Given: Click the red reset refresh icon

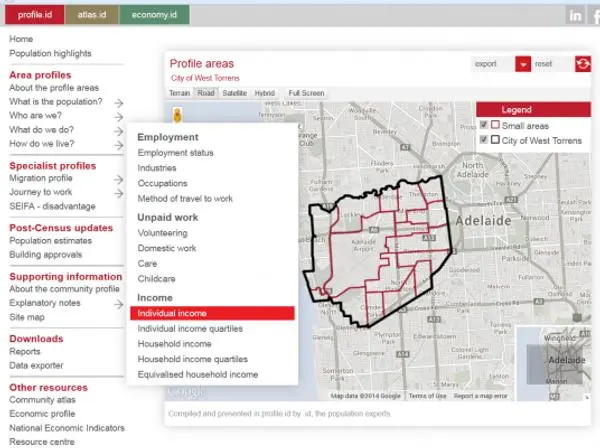Looking at the screenshot, I should tap(583, 64).
